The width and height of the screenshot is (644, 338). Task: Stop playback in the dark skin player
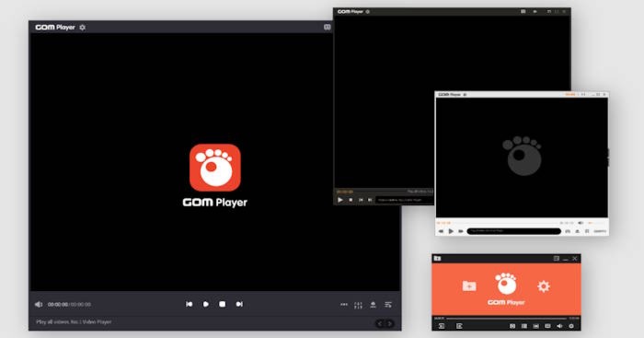point(351,200)
